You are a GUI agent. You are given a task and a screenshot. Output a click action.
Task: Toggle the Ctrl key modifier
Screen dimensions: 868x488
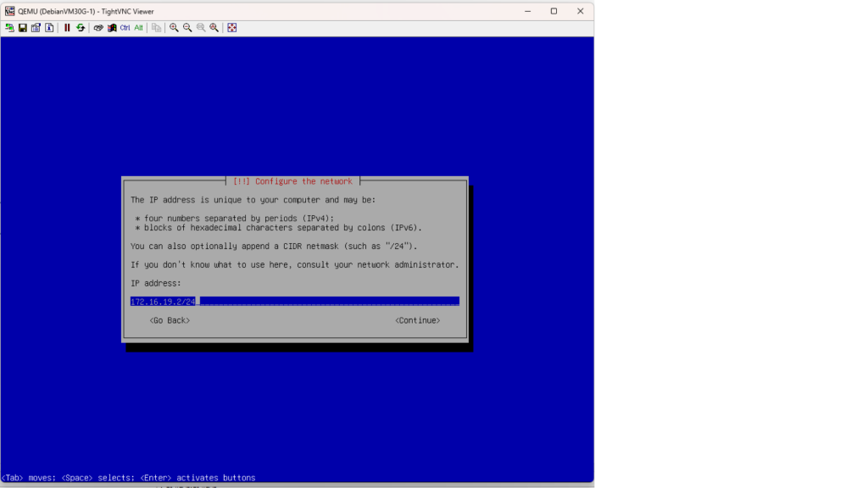point(125,28)
